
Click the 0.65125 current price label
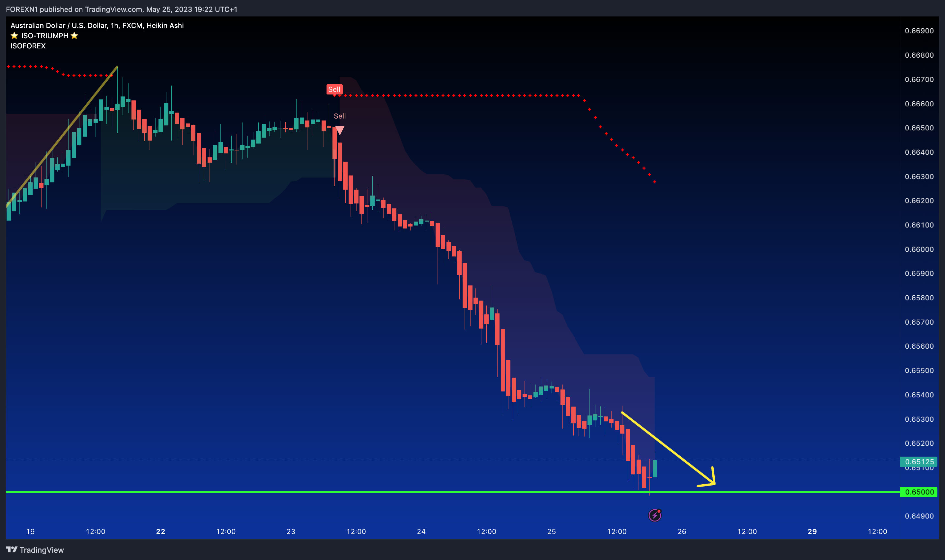(919, 462)
